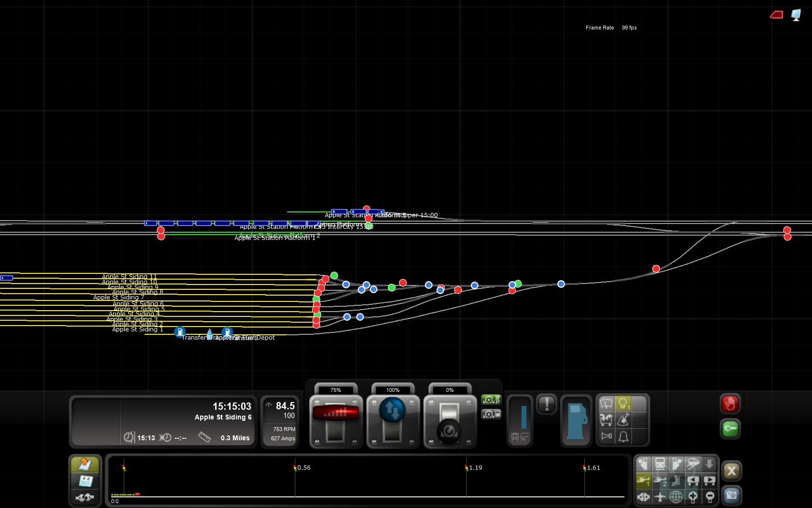Click the blue fuel pump icon
This screenshot has height=508, width=812.
point(576,420)
